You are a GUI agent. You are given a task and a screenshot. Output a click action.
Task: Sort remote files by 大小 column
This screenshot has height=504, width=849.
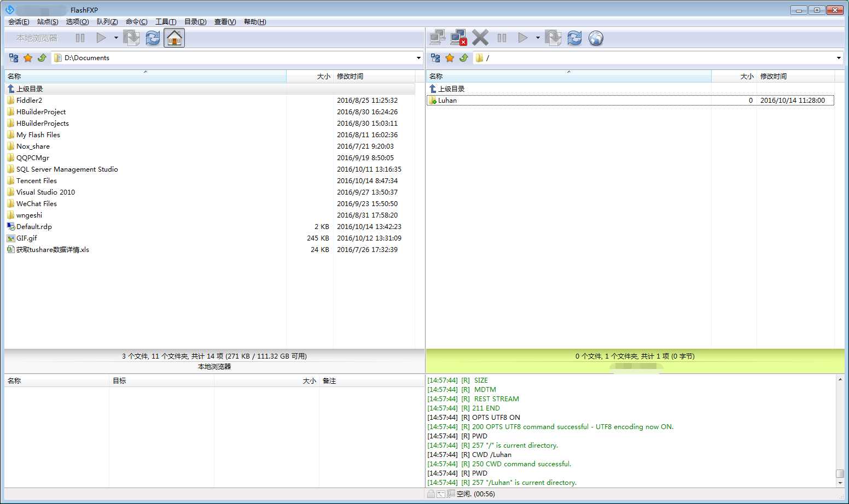[x=734, y=77]
